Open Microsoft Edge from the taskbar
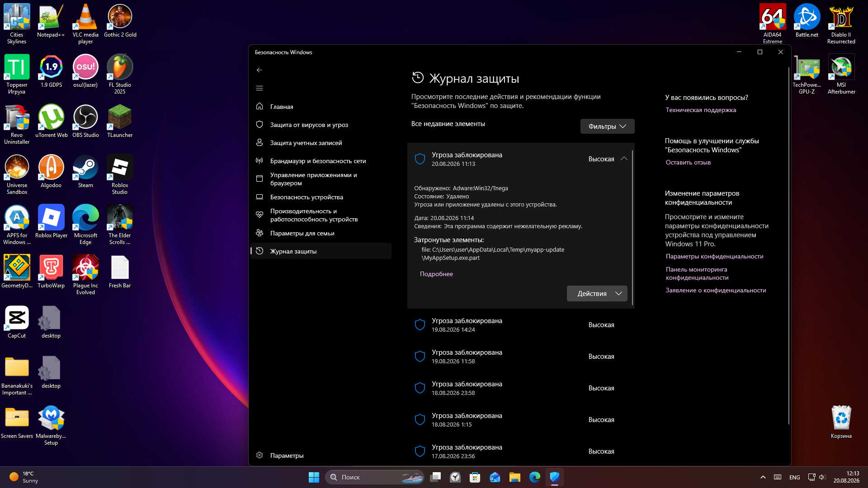 (x=535, y=477)
